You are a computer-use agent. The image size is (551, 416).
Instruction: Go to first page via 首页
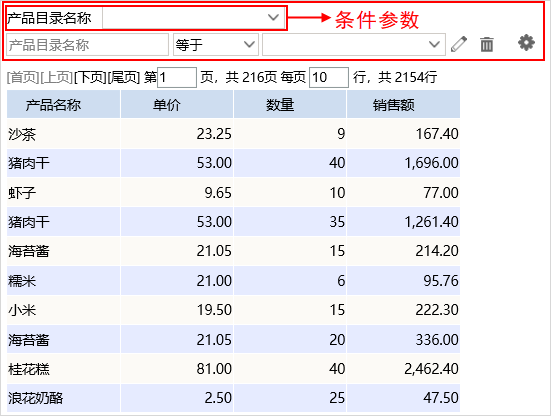coord(23,77)
